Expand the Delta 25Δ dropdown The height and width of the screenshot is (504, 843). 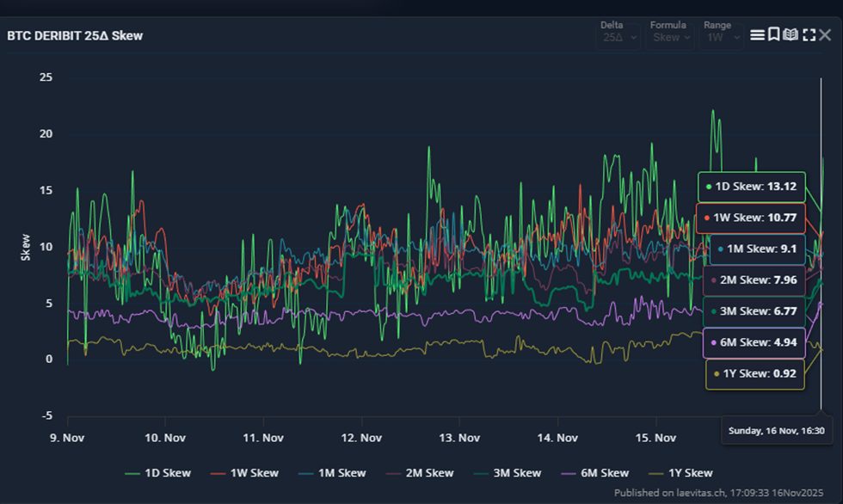tap(618, 37)
